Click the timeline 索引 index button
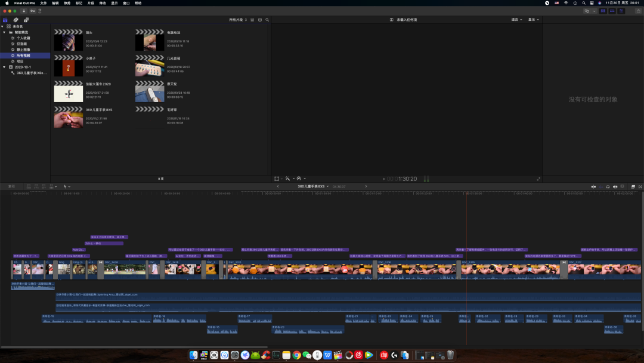 [x=11, y=186]
